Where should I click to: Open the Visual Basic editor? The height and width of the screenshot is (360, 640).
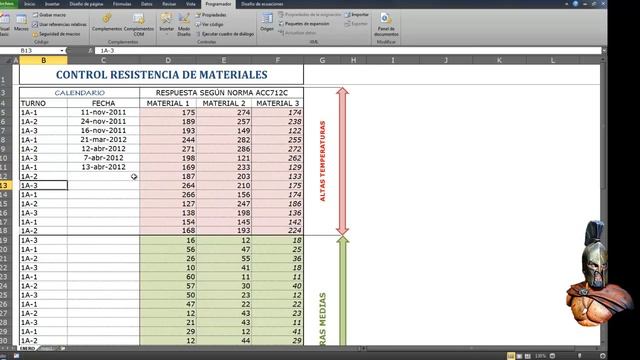coord(4,24)
